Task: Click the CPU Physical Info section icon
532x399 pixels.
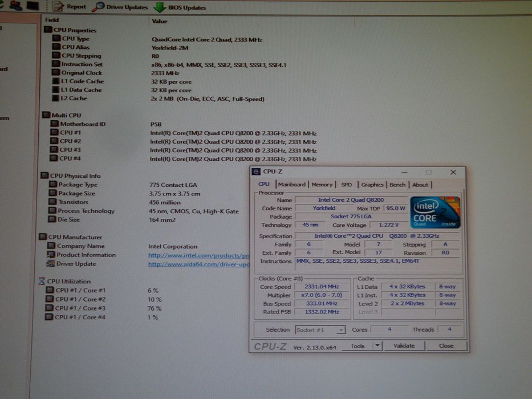Action: click(x=44, y=176)
